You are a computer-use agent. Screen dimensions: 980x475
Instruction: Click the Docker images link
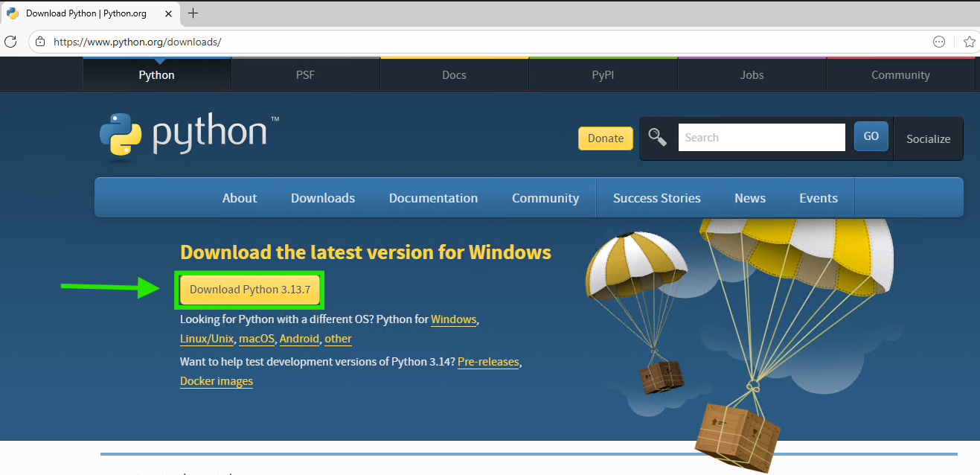[x=217, y=381]
